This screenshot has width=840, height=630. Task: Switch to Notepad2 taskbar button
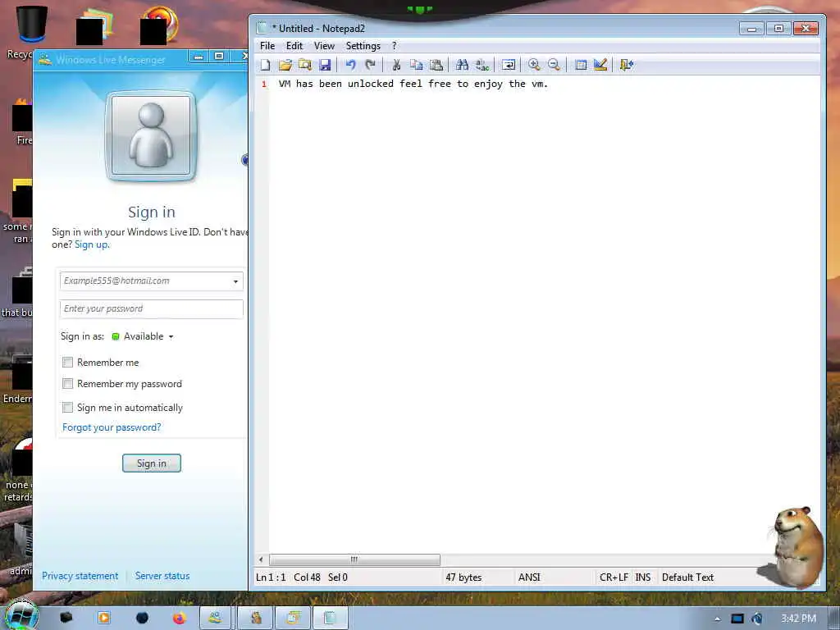coord(330,618)
